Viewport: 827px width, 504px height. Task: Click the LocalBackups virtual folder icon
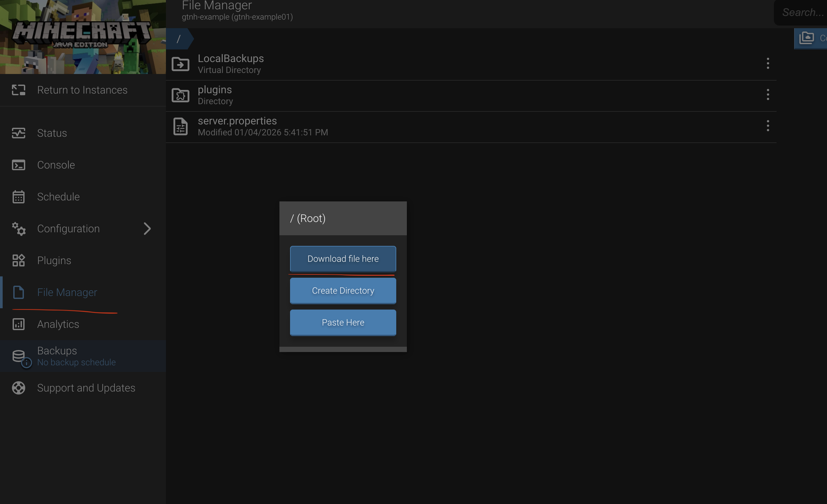point(181,64)
